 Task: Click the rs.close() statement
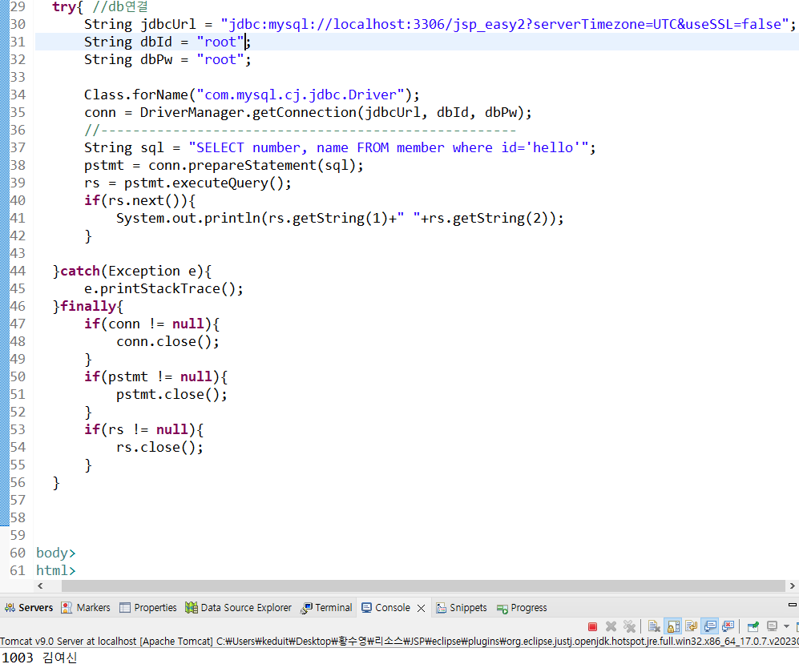[x=159, y=448]
